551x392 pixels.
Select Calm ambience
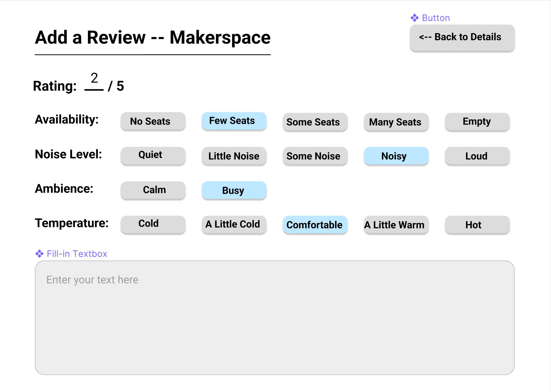(x=153, y=190)
